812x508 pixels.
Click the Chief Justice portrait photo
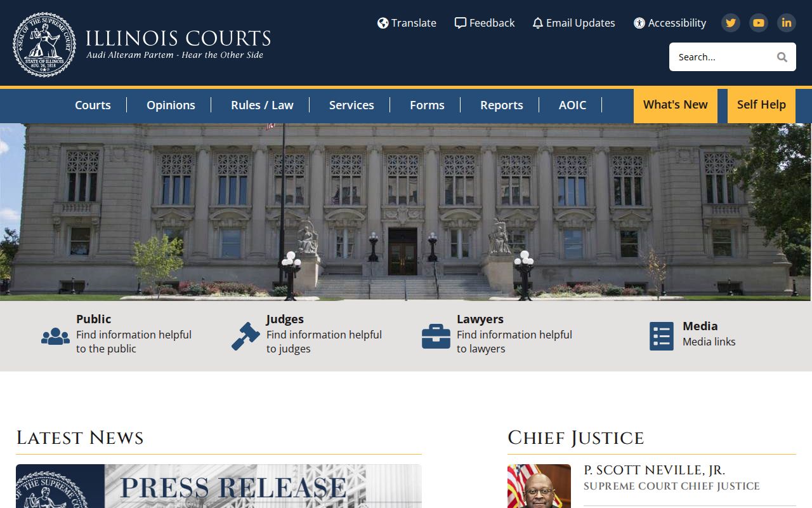539,486
